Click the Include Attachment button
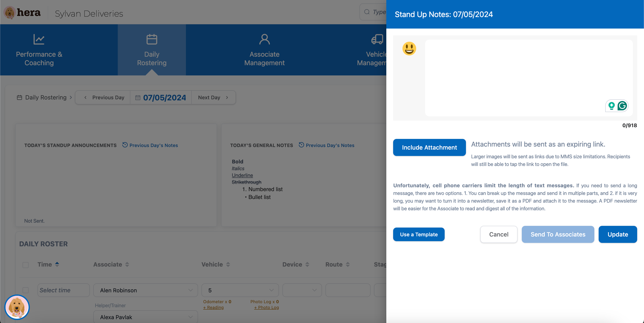The height and width of the screenshot is (323, 644). coord(429,147)
